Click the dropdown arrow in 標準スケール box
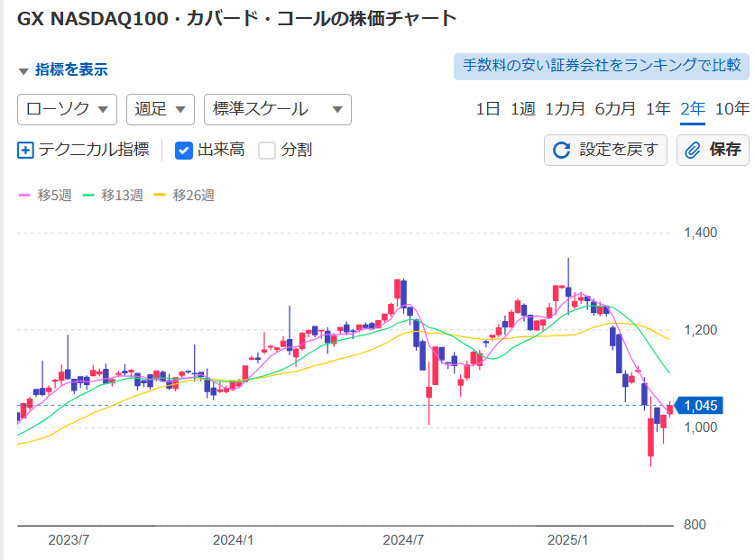The height and width of the screenshot is (560, 755). point(337,109)
